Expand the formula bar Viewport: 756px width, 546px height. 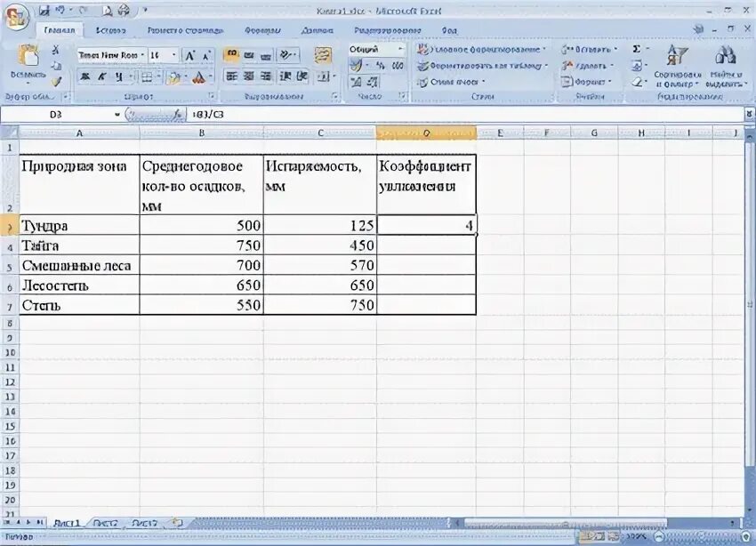click(749, 114)
